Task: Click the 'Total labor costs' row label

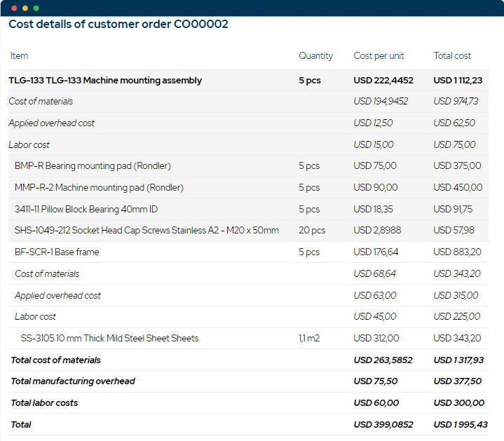Action: 44,403
